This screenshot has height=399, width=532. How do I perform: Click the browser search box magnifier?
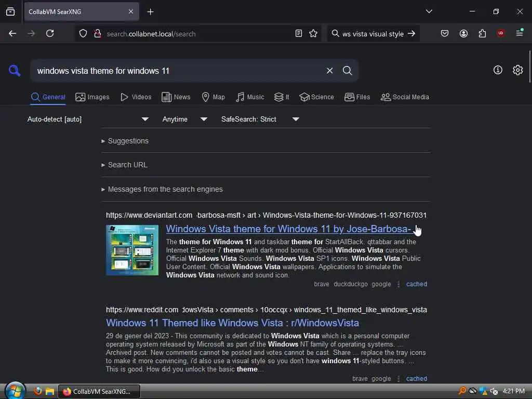[335, 33]
